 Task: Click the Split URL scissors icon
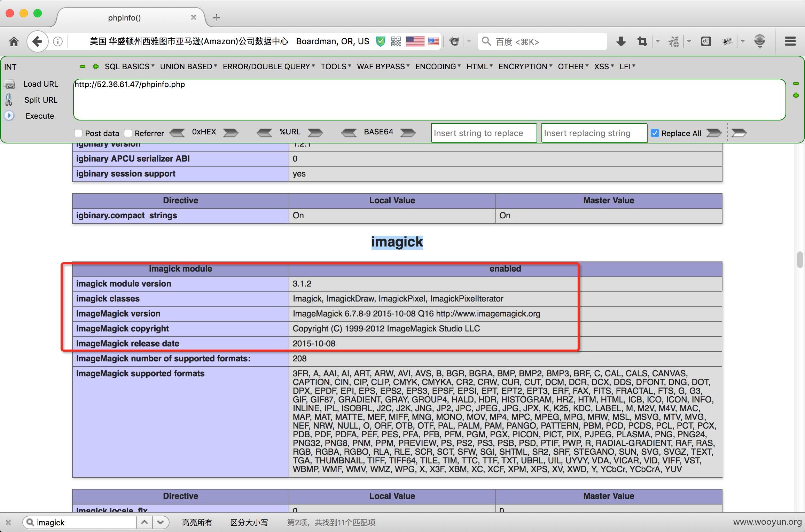point(9,100)
